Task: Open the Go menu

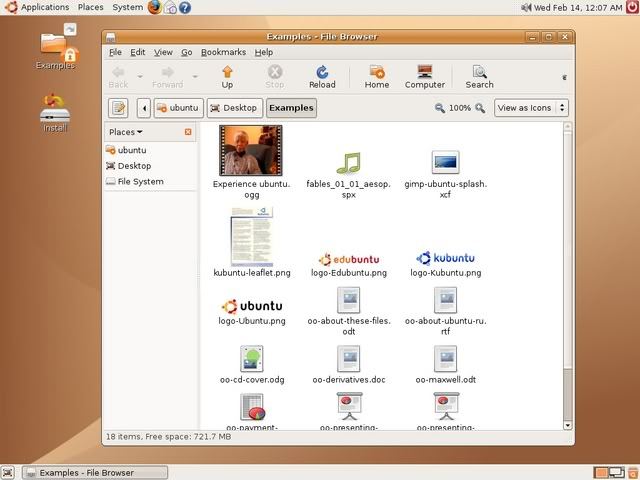Action: coord(187,52)
